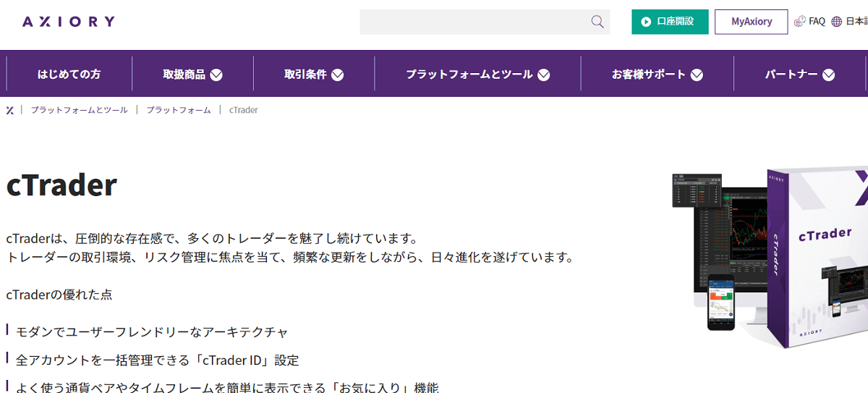Click text 'cTraderの優れた点'
Viewport: 868px width, 393px height.
click(59, 295)
